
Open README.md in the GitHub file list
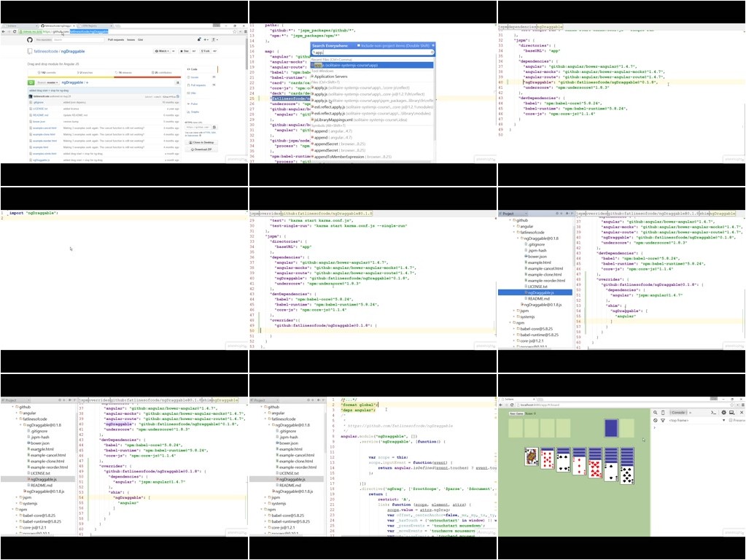coord(40,115)
